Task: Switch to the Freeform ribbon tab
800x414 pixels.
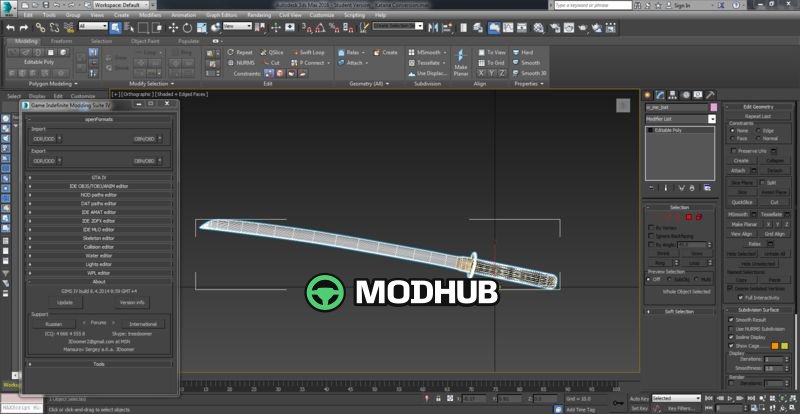Action: click(x=62, y=41)
